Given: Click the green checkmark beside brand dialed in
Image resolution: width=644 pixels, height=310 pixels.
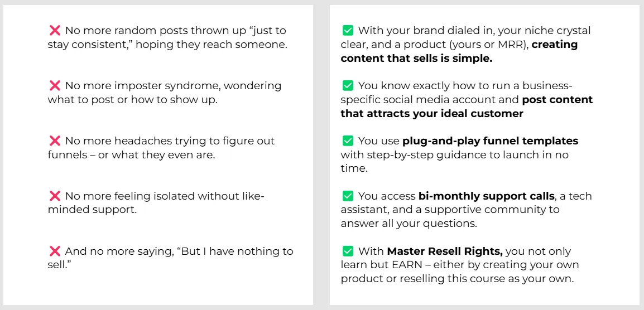Looking at the screenshot, I should [x=348, y=30].
